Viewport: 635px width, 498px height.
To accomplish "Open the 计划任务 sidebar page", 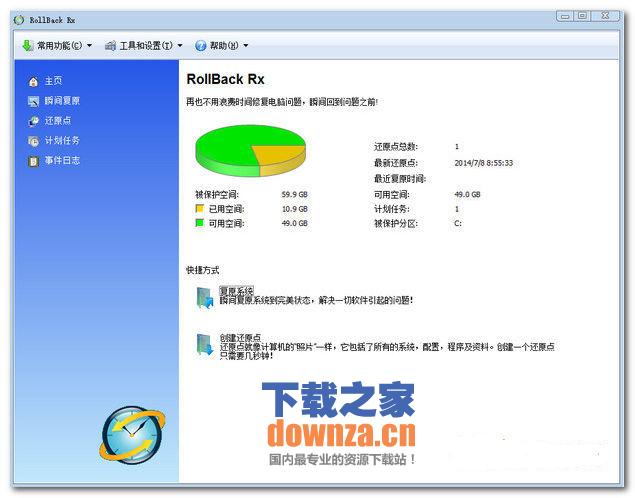I will (x=62, y=140).
